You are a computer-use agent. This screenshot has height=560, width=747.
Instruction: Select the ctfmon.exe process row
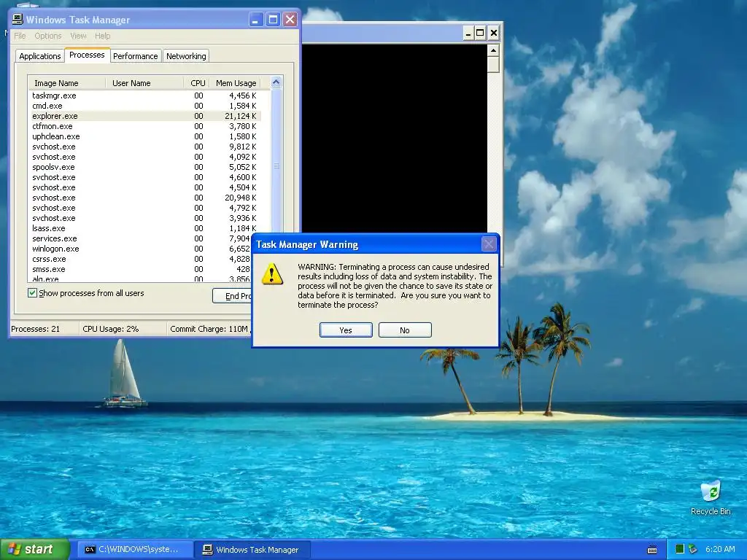[145, 126]
